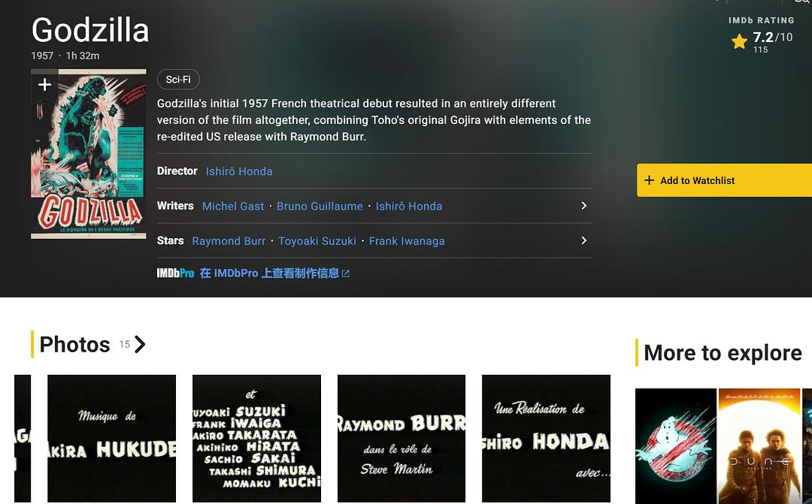Select the Sci-Fi genre chip
The width and height of the screenshot is (812, 504).
[x=178, y=80]
